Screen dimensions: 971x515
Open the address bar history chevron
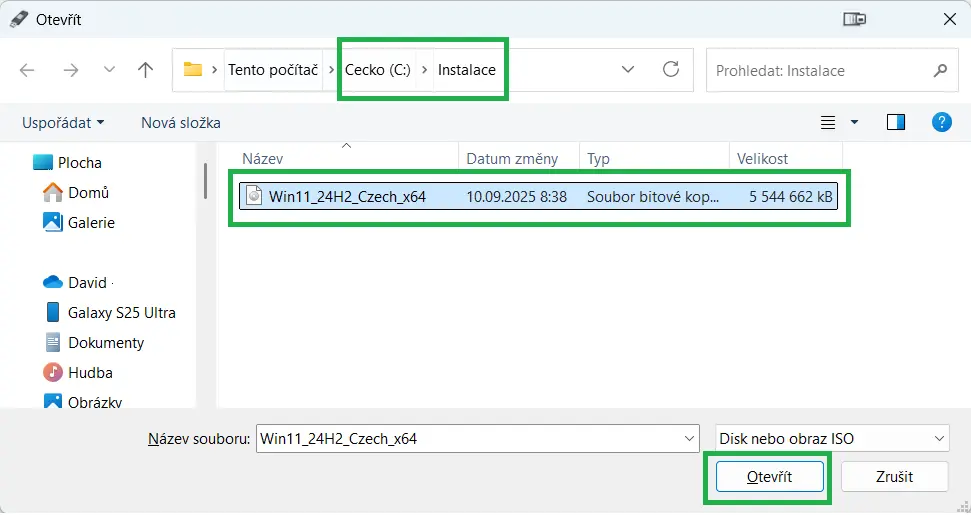[x=628, y=69]
